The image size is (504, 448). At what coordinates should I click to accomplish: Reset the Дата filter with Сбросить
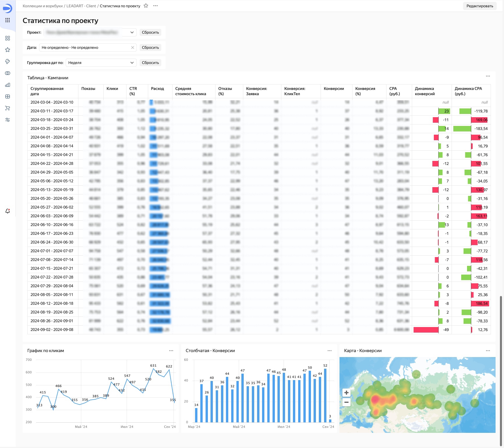pos(150,48)
